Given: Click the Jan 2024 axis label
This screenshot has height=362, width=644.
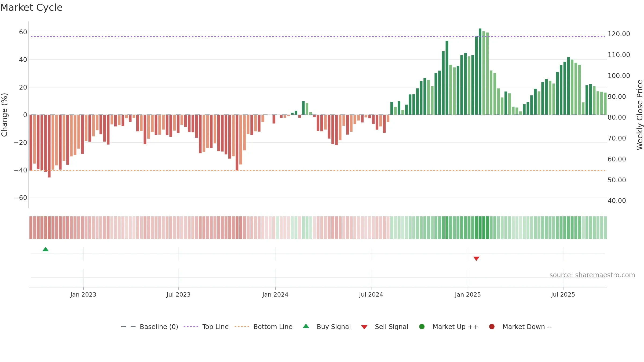Looking at the screenshot, I should pos(275,294).
